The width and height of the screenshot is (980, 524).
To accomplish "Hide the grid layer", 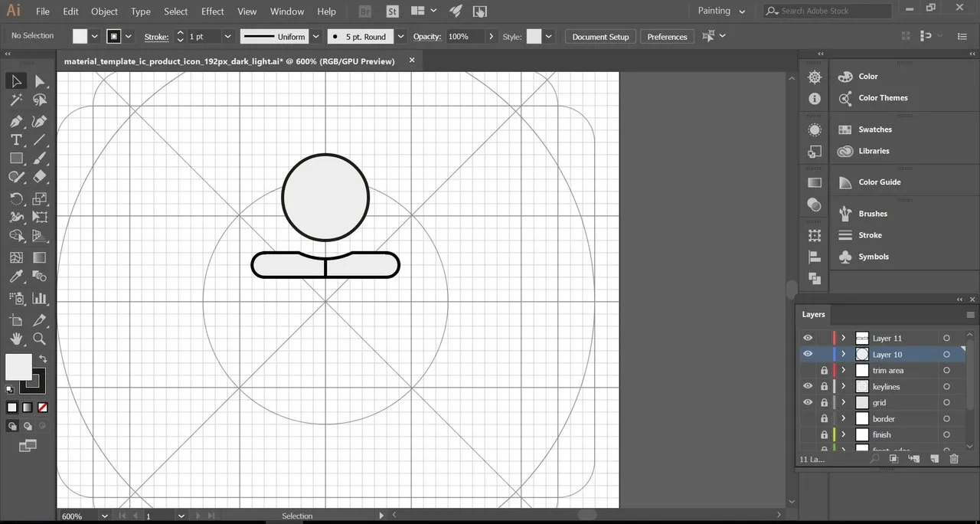I will 808,402.
